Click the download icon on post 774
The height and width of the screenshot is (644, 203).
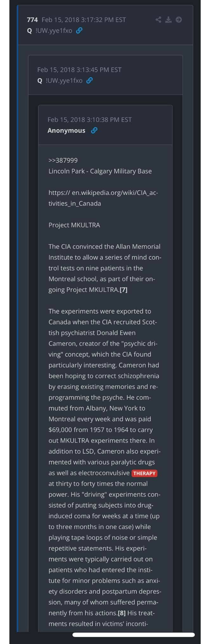168,20
